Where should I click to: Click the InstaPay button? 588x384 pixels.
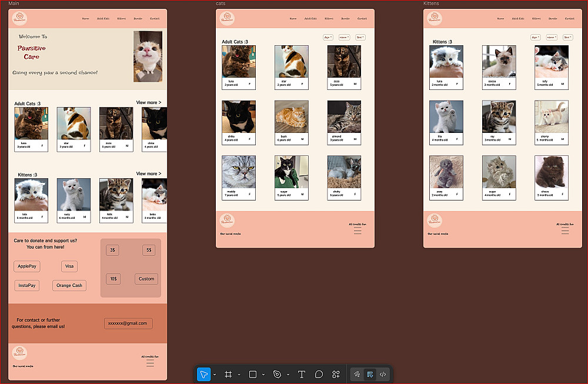[26, 285]
